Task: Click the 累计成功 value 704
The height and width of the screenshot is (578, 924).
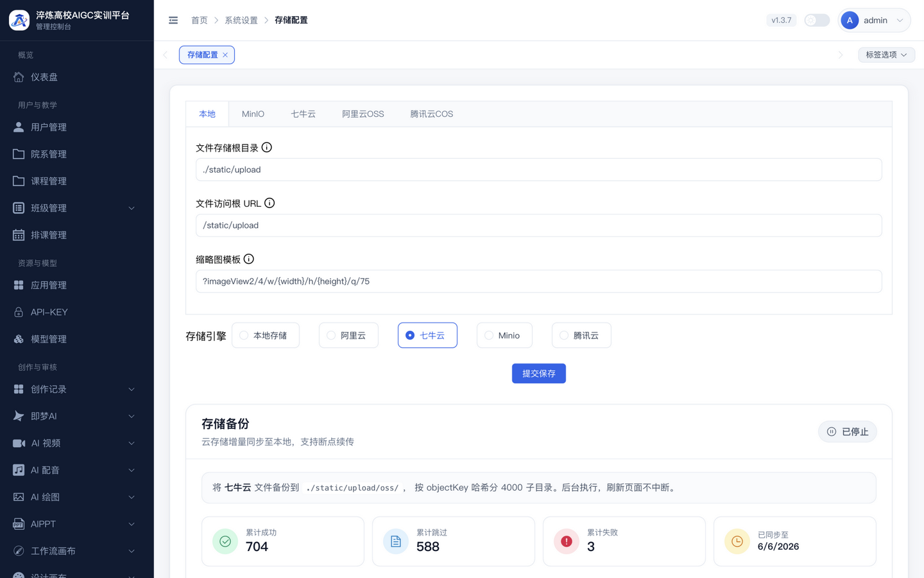Action: tap(257, 547)
